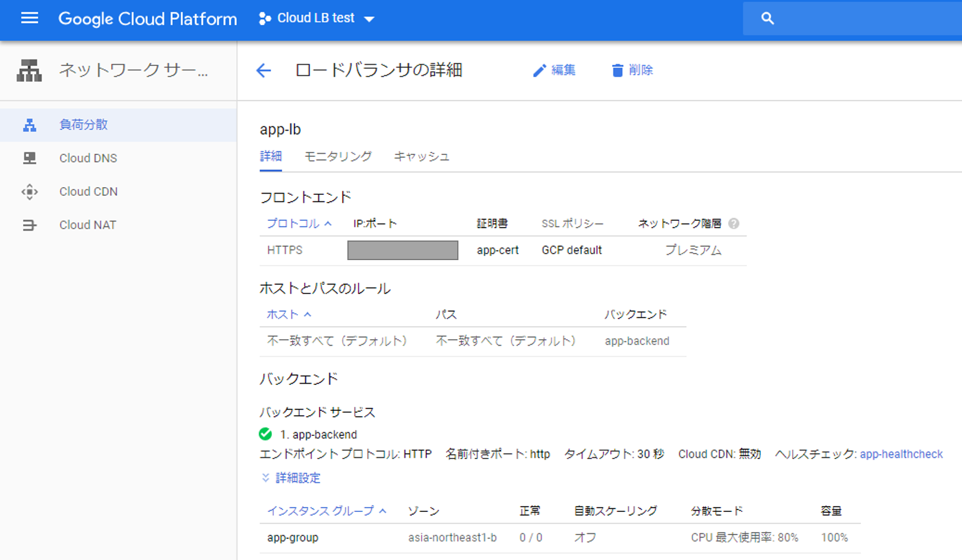Click the タイムアウト: 30 秒 text

[x=614, y=454]
